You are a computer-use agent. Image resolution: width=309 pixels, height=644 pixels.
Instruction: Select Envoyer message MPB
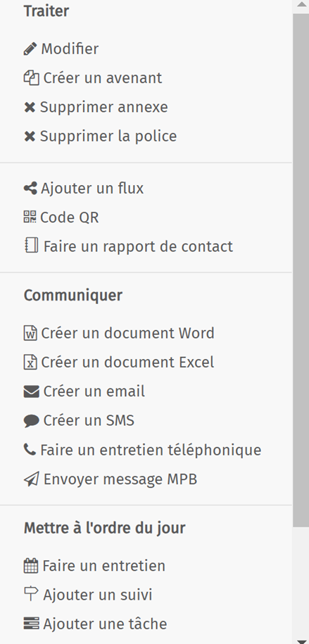(x=111, y=479)
